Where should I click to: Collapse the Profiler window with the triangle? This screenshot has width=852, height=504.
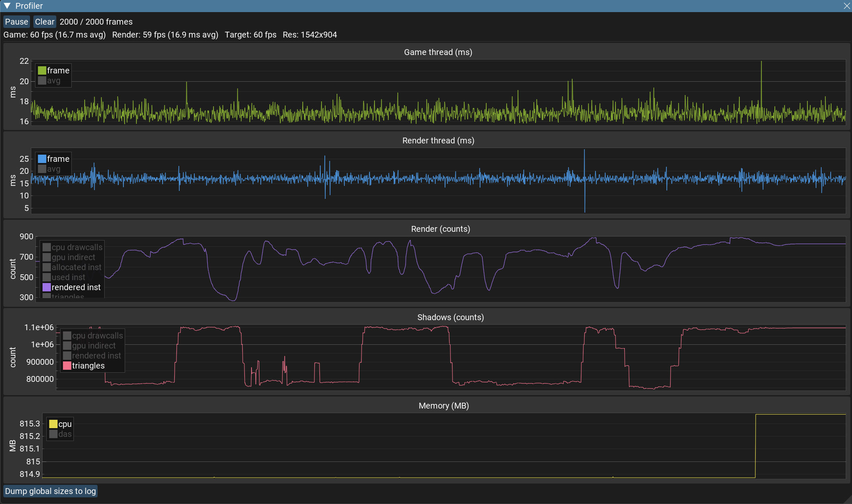(x=7, y=6)
